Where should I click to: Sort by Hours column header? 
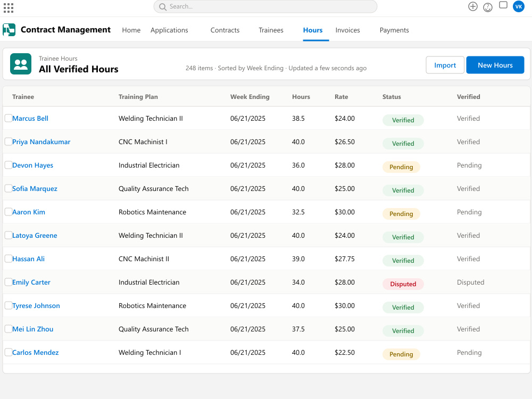[301, 97]
